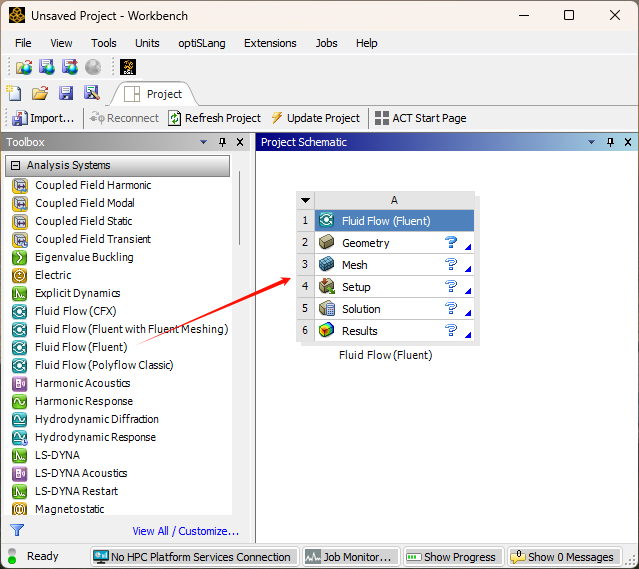
Task: Click the Filter funnel icon in Toolbox
Action: coord(17,531)
